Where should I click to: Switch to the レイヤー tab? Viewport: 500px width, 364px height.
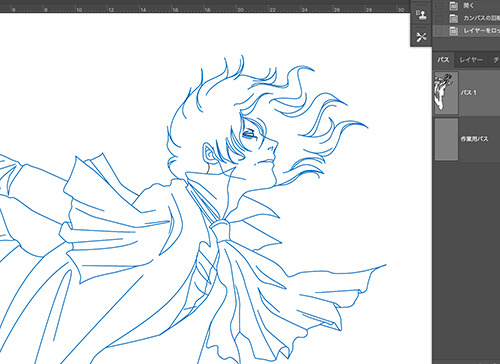[x=471, y=60]
